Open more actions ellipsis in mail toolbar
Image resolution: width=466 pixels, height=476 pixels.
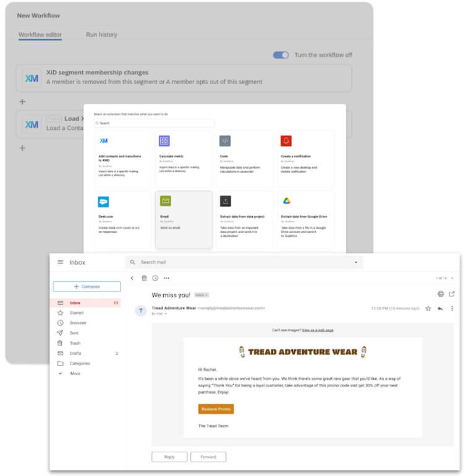point(166,278)
